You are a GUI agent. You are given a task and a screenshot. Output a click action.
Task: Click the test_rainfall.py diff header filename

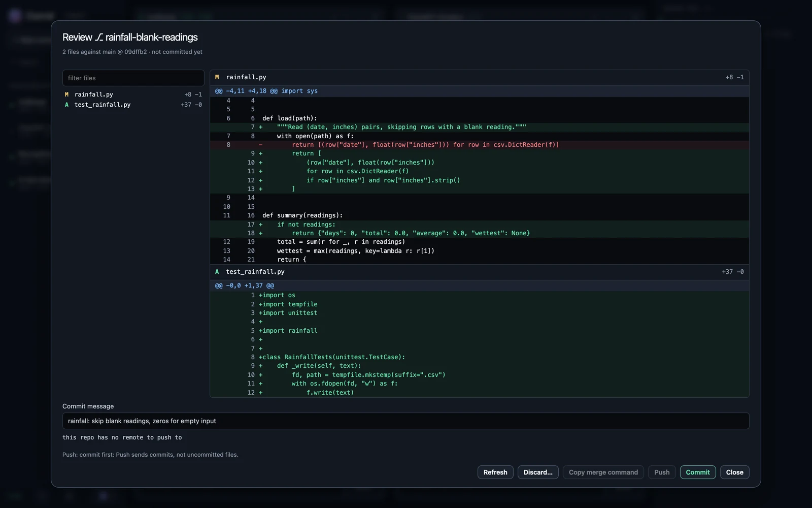click(255, 272)
